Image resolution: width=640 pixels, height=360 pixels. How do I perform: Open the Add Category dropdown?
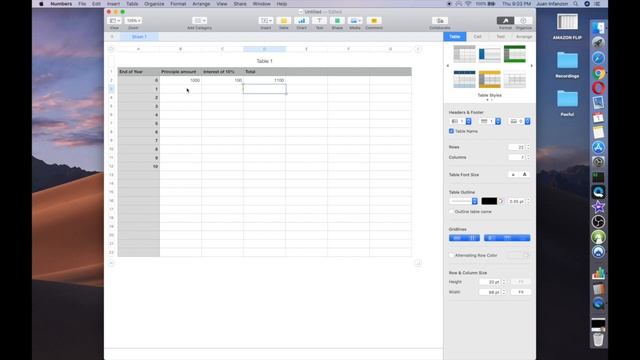pyautogui.click(x=200, y=21)
